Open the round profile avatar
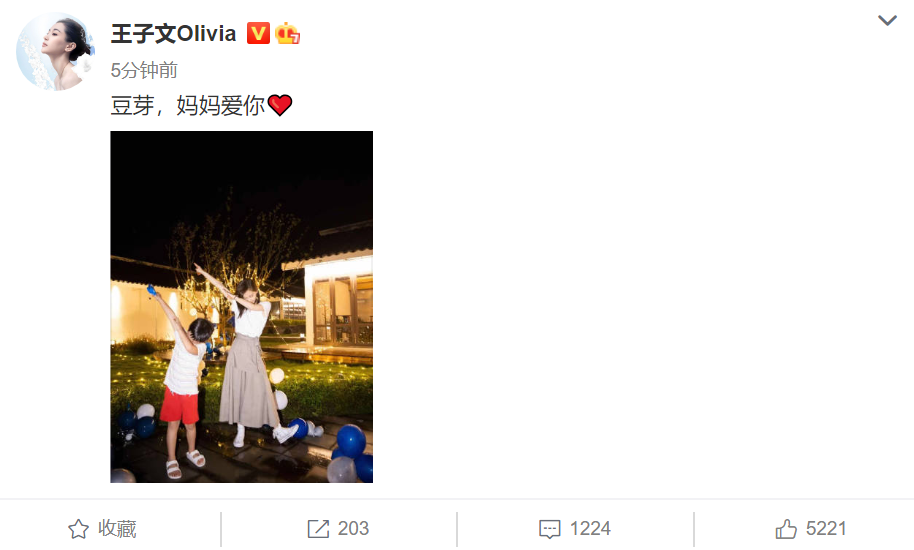Screen dimensions: 914x550 [55, 51]
